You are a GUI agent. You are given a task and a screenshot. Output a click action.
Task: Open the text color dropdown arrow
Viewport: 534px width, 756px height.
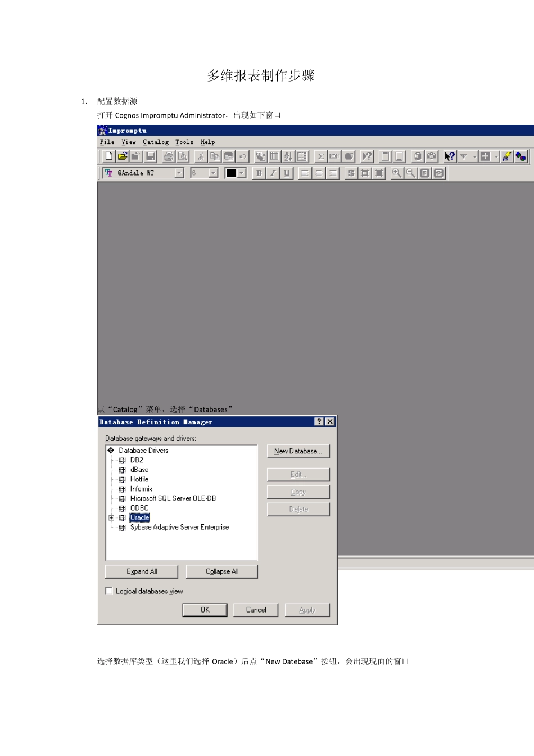tap(242, 173)
